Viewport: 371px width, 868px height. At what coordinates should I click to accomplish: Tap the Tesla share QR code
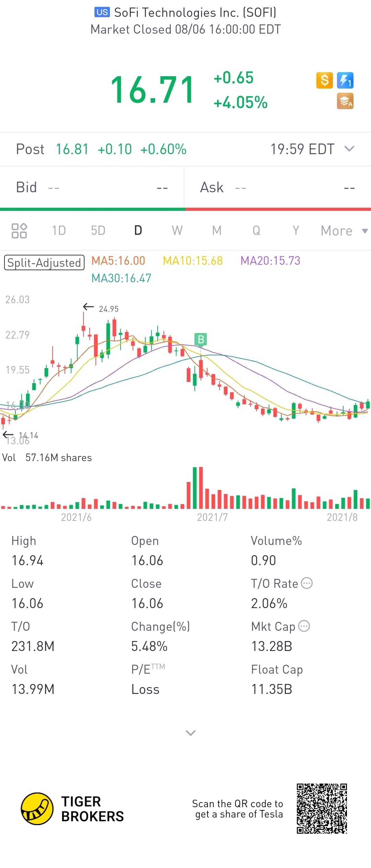322,809
